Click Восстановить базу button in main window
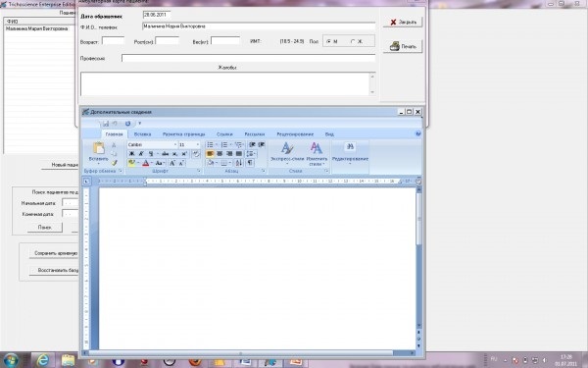588x368 pixels. coord(55,271)
